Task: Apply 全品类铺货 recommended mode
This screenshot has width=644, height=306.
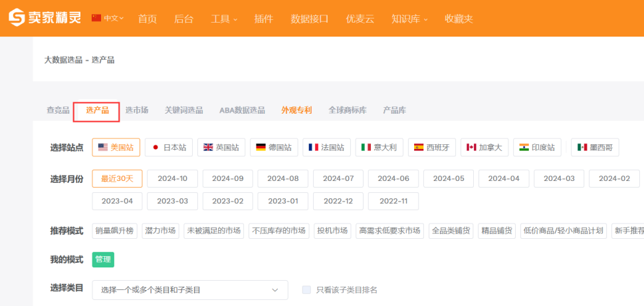Action: (451, 231)
